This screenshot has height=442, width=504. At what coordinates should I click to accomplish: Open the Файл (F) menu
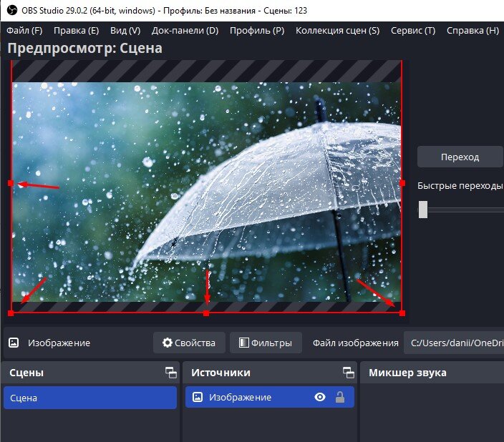point(24,31)
